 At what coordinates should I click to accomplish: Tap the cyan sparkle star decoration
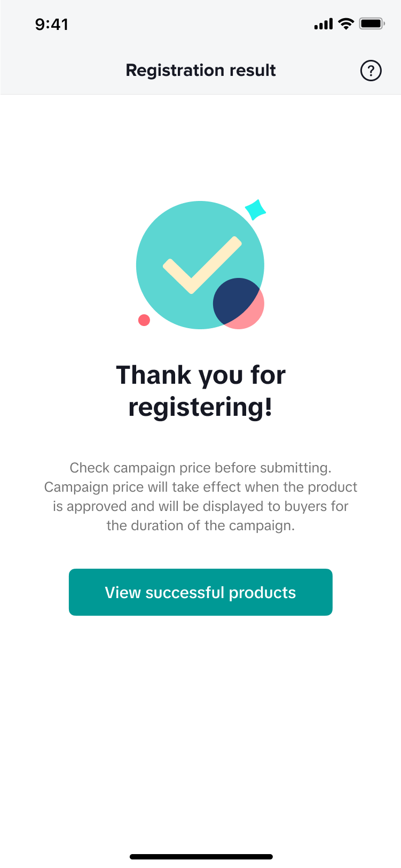pyautogui.click(x=255, y=210)
